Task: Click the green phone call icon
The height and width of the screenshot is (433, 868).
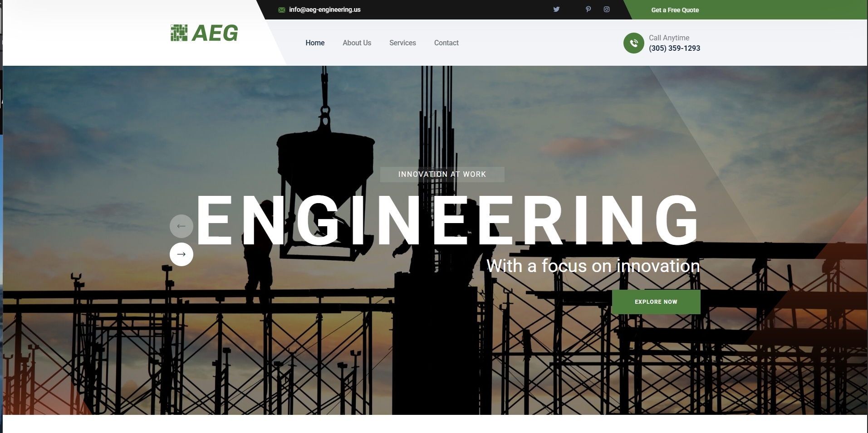Action: [634, 43]
